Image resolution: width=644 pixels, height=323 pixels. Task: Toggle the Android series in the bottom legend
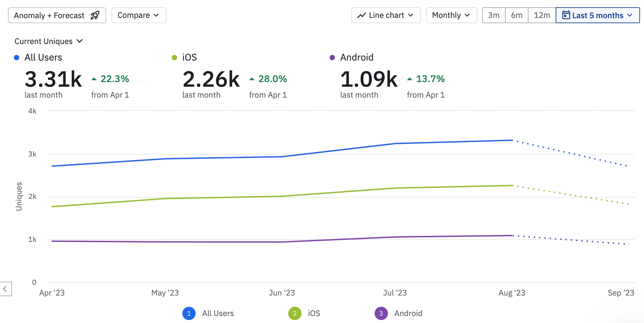[x=408, y=313]
